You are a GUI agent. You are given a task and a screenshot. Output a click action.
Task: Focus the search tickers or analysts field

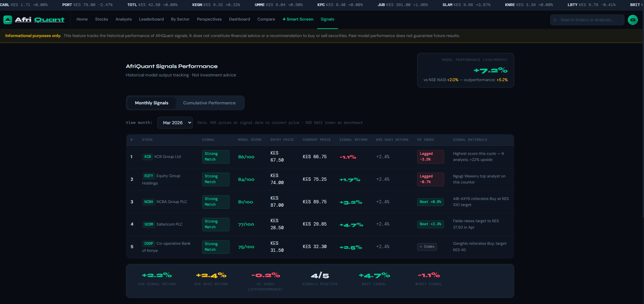(587, 20)
